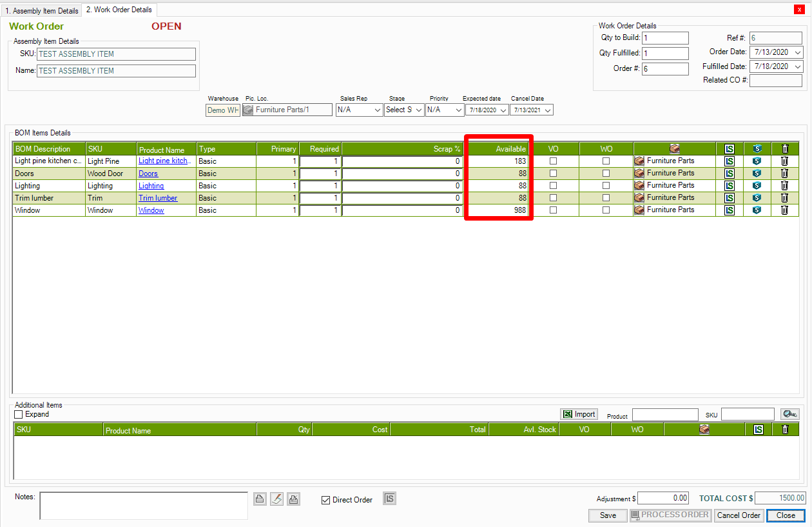Open the Sales Rep dropdown
The height and width of the screenshot is (527, 812).
coord(359,110)
